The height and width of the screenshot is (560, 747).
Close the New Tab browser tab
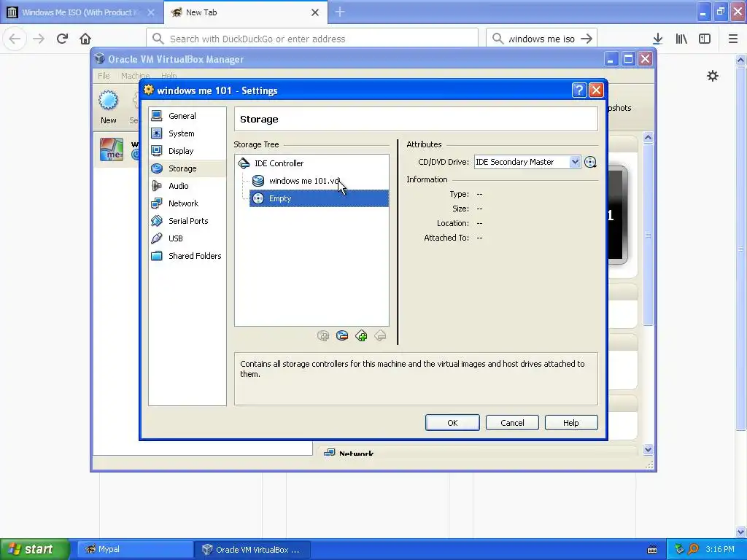[315, 12]
